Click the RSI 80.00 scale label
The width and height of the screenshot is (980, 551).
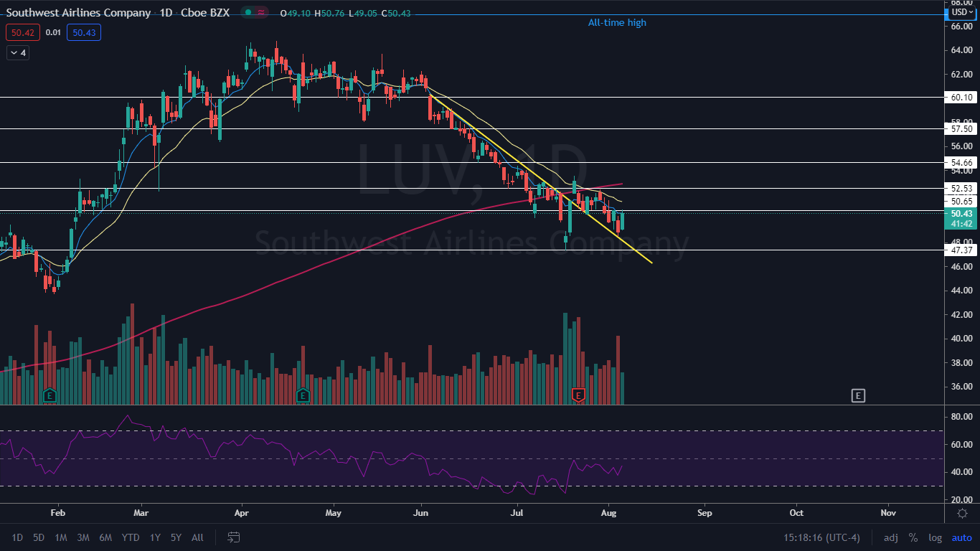(x=961, y=417)
